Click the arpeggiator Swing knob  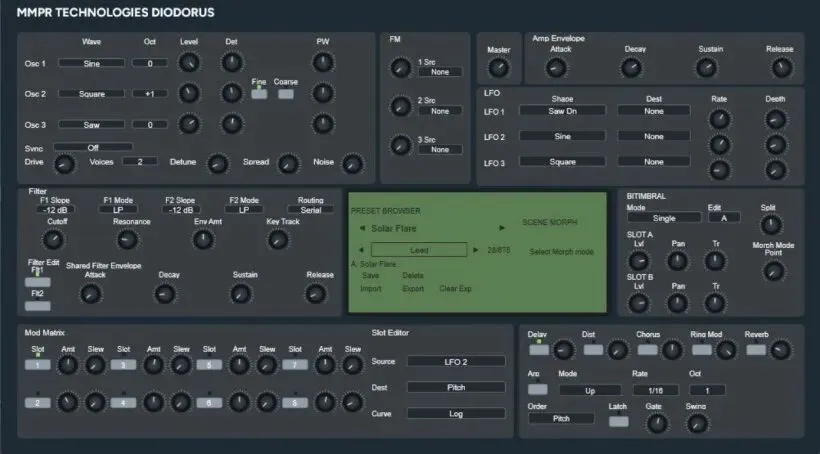(697, 423)
